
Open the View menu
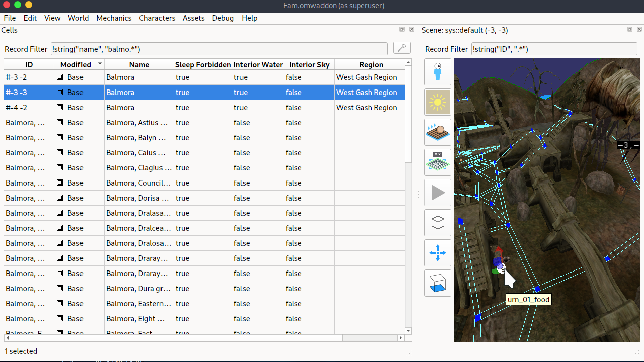click(52, 18)
